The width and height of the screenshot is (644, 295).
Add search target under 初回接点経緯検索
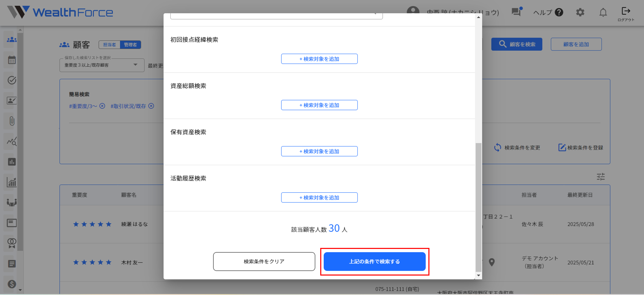tap(319, 59)
